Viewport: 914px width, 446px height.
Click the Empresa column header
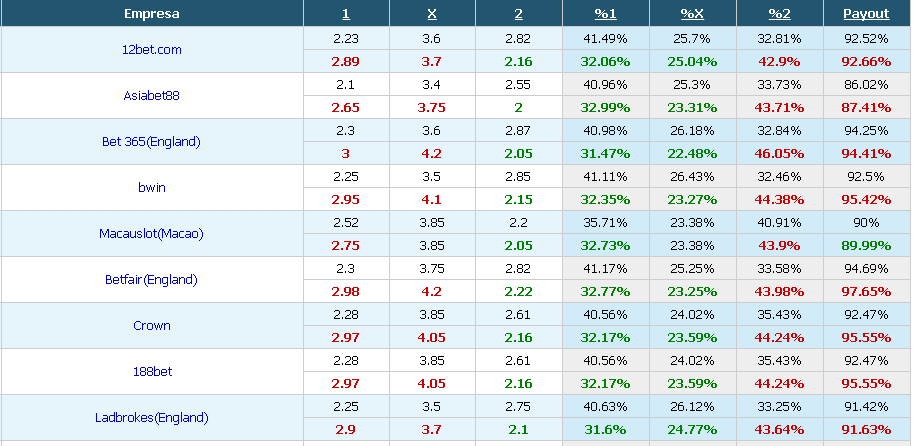point(152,14)
